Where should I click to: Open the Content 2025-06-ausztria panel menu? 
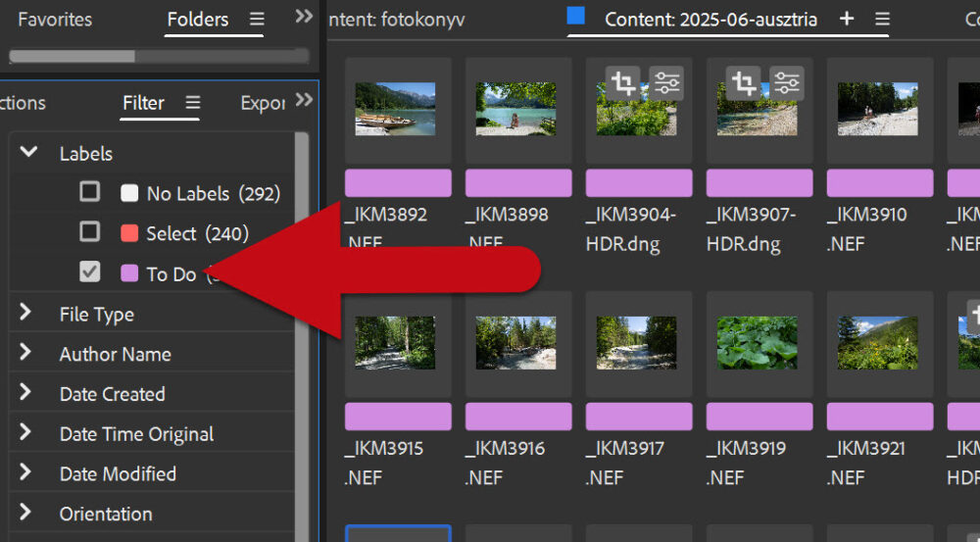click(882, 19)
